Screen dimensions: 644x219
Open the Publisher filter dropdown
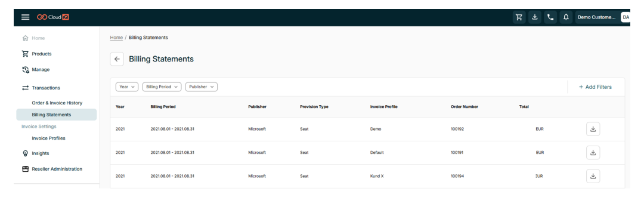[202, 87]
